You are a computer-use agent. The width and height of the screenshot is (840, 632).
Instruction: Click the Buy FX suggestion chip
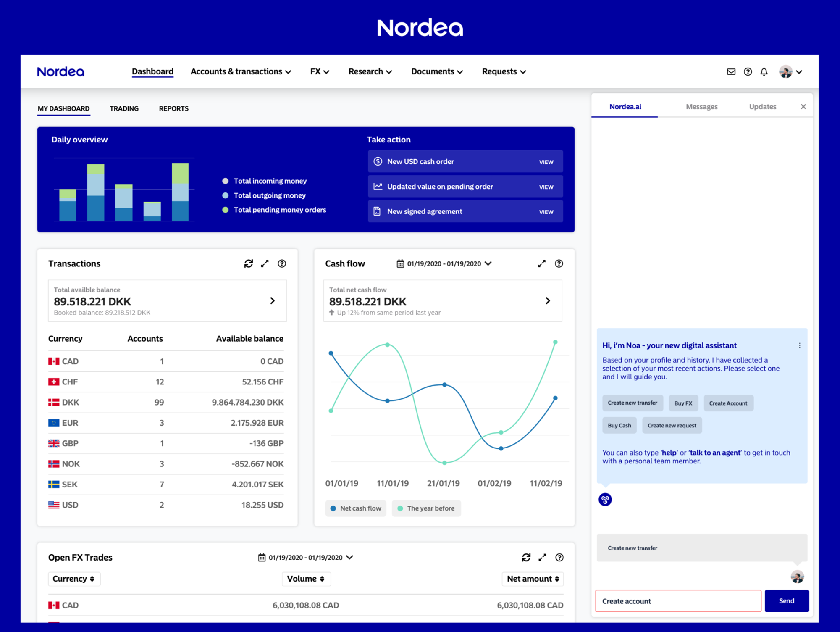point(683,403)
